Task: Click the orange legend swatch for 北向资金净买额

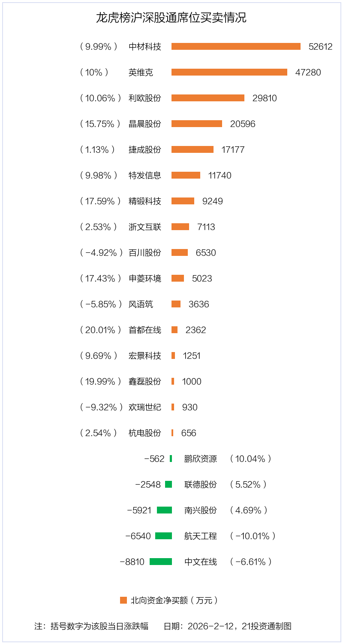Action: [x=123, y=600]
